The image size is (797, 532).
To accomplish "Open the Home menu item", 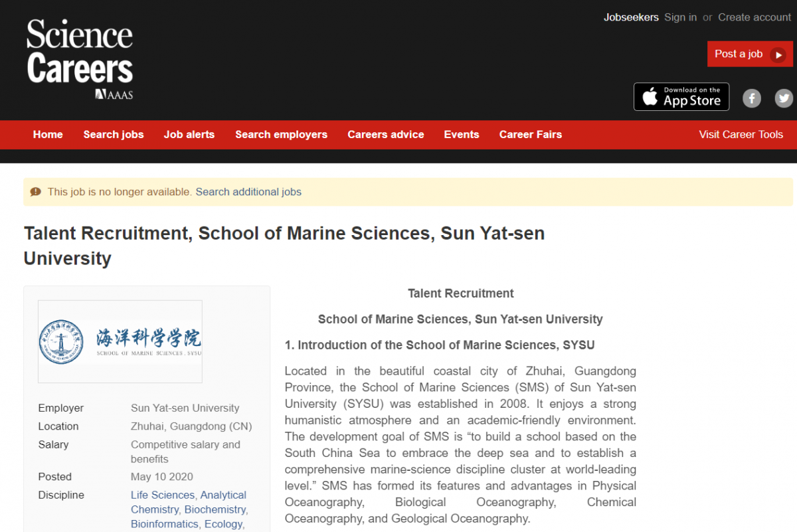I will [48, 134].
